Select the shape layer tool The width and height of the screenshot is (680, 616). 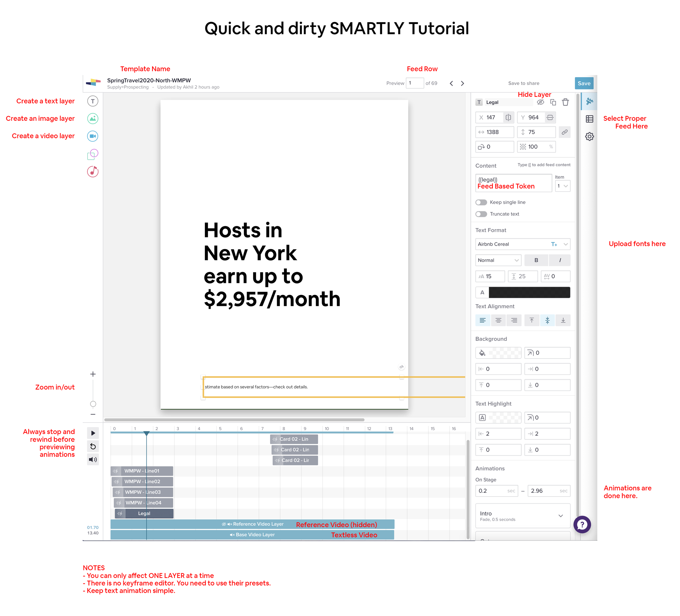click(x=93, y=154)
